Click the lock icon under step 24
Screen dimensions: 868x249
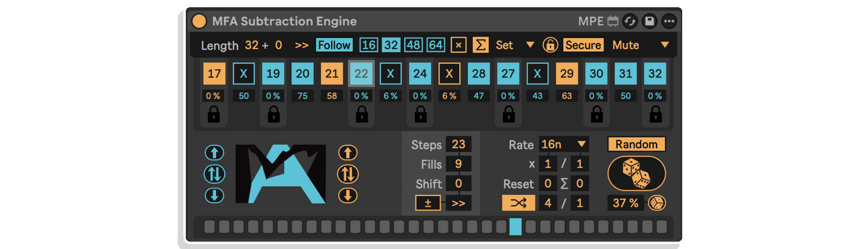pyautogui.click(x=420, y=114)
